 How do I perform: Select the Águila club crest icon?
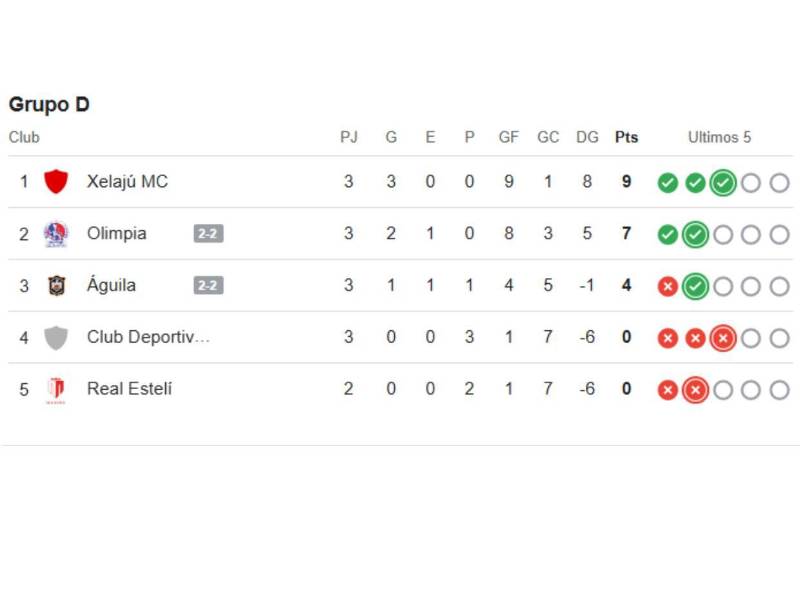point(57,285)
